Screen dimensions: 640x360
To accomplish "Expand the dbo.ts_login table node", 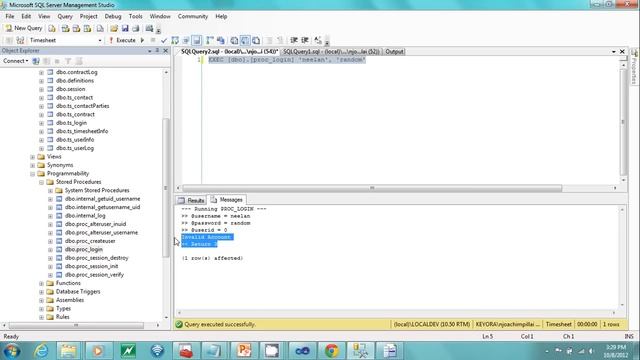I will click(41, 123).
